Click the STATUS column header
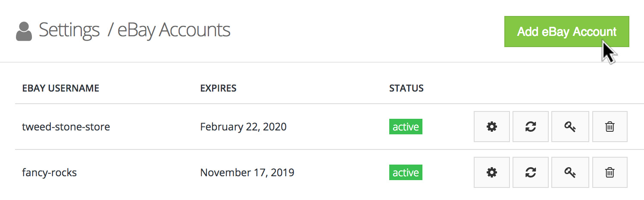This screenshot has height=200, width=644. pyautogui.click(x=406, y=89)
